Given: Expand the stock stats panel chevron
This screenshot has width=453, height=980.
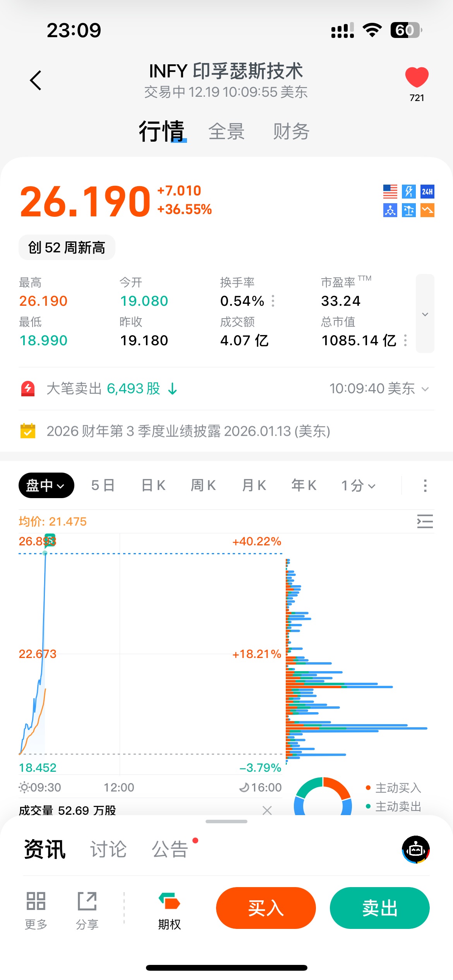Looking at the screenshot, I should pyautogui.click(x=425, y=314).
